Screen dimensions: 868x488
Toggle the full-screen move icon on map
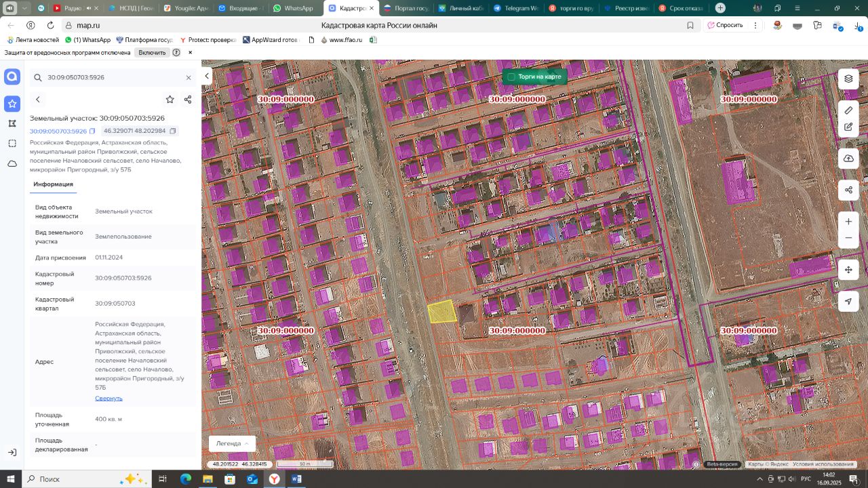click(x=848, y=270)
